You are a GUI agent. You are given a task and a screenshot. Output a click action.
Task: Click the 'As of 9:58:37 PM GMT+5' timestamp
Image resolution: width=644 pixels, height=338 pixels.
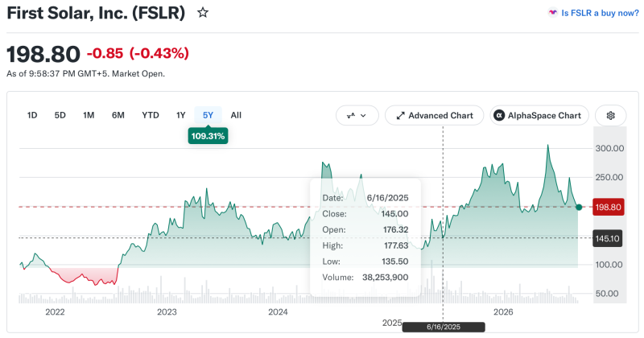tap(57, 74)
